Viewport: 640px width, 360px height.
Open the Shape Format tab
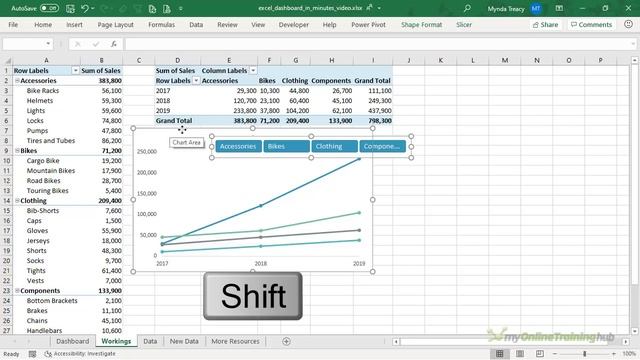point(421,24)
